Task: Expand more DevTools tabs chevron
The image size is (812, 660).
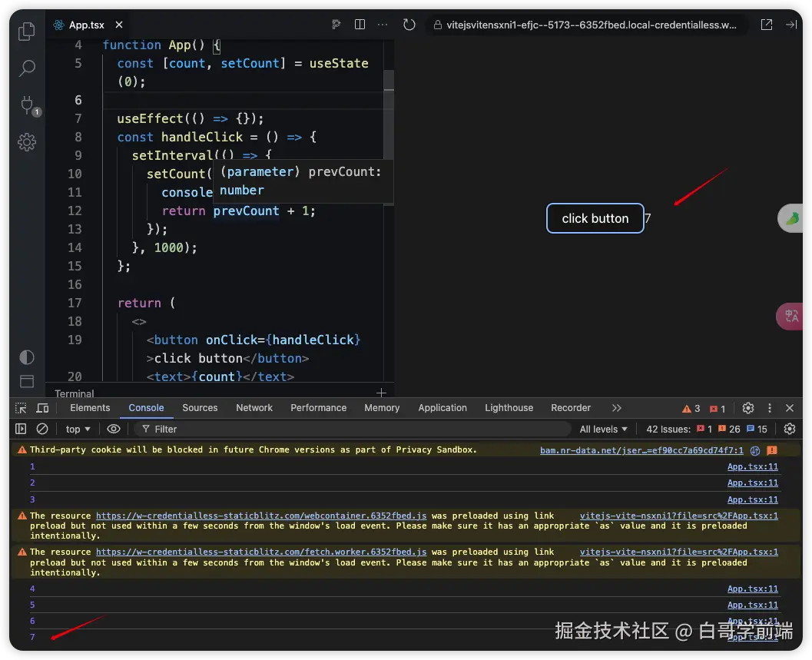Action: tap(616, 408)
